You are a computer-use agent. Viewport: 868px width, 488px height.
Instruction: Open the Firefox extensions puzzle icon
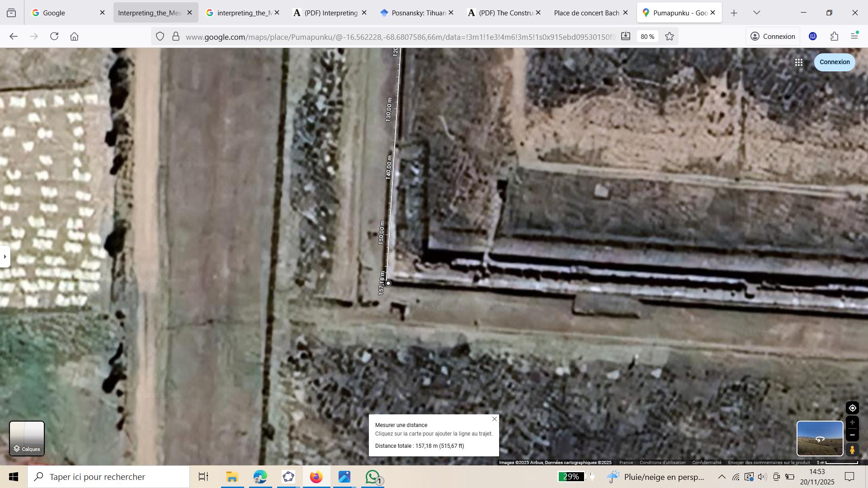coord(835,37)
